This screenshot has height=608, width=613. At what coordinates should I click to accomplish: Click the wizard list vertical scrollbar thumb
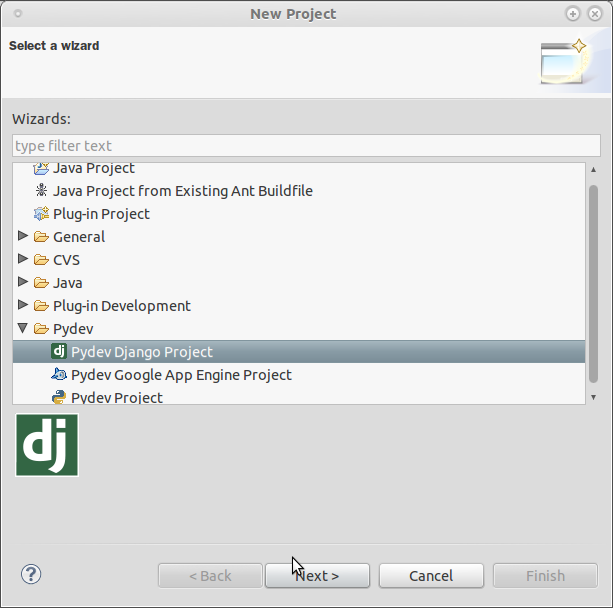(x=593, y=284)
